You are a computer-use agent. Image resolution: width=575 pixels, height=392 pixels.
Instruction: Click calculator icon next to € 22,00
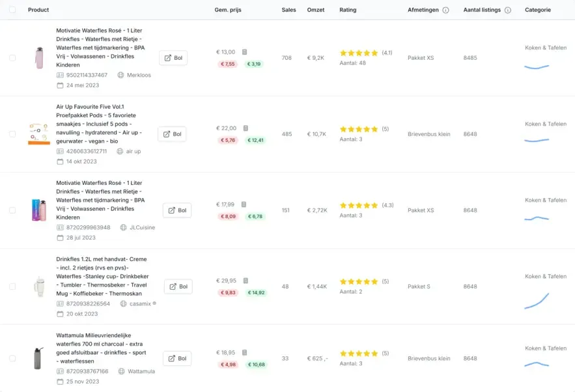[x=245, y=128]
